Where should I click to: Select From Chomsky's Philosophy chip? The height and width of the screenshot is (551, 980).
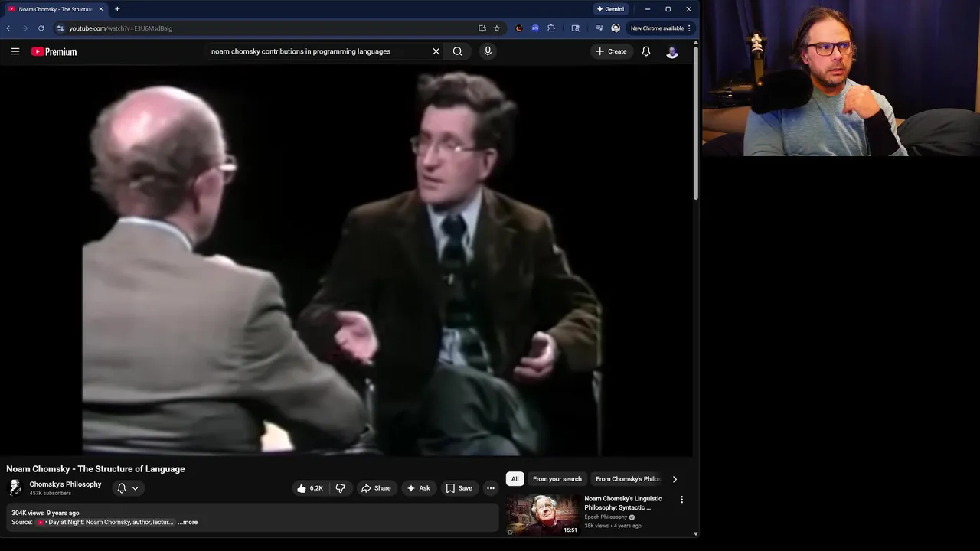(x=628, y=479)
